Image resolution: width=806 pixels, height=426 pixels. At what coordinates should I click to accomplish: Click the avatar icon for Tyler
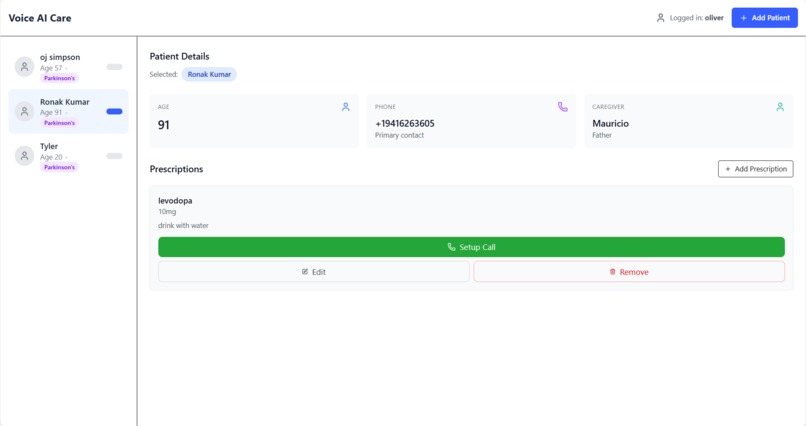pos(24,156)
